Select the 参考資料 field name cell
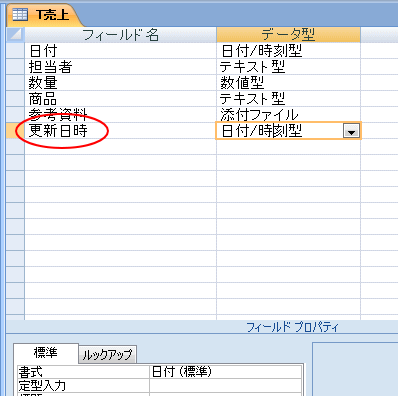The height and width of the screenshot is (396, 398). 120,115
